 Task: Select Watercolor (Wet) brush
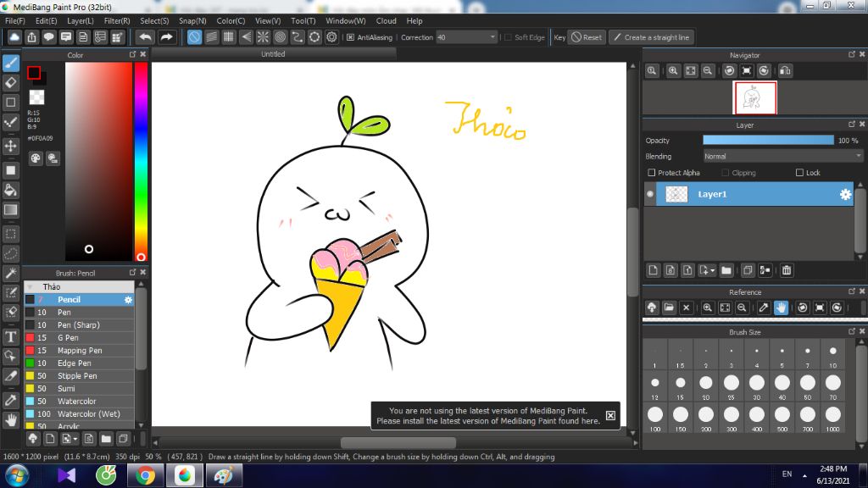coord(79,413)
